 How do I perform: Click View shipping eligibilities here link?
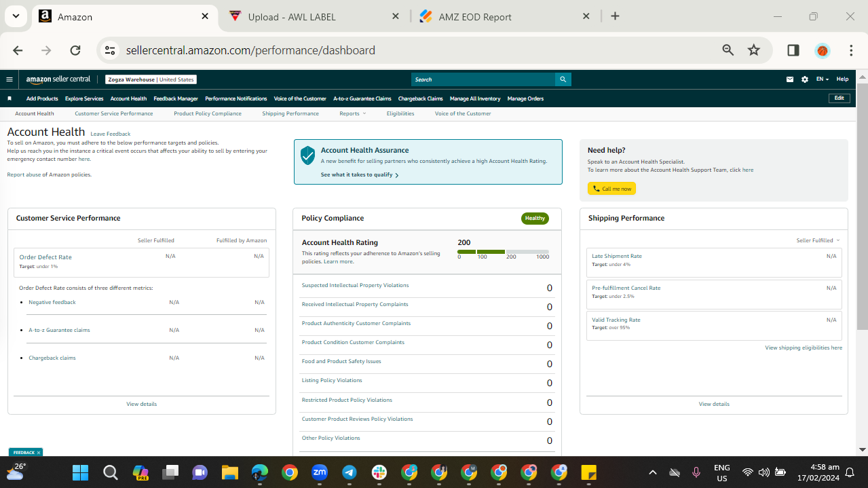804,348
